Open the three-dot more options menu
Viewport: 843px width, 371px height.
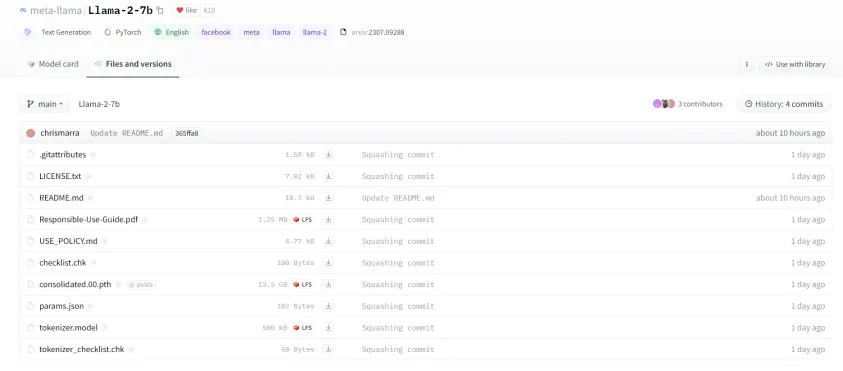746,64
